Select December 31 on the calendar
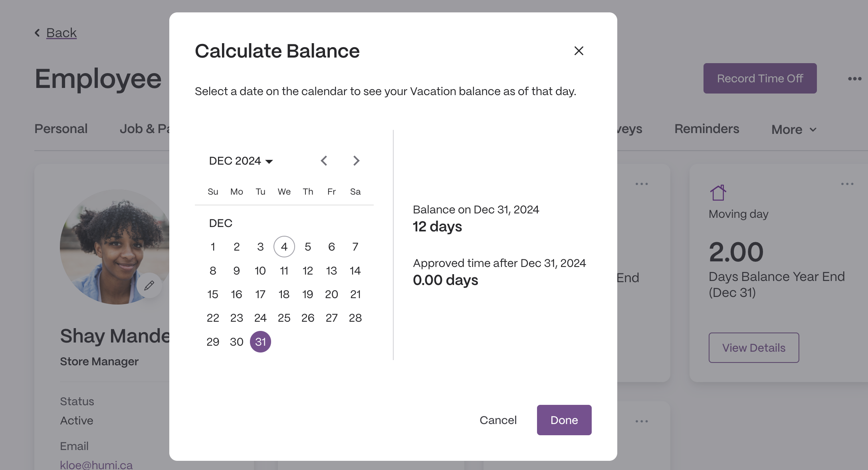This screenshot has width=868, height=470. (x=260, y=342)
